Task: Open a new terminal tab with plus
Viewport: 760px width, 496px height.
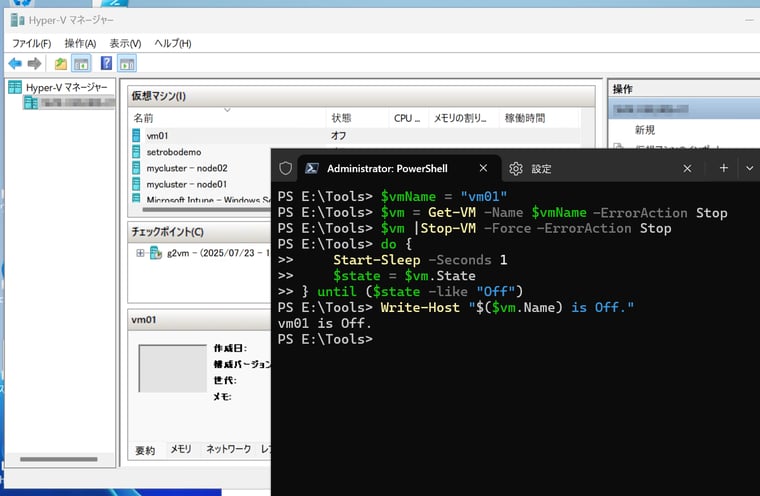Action: 724,168
